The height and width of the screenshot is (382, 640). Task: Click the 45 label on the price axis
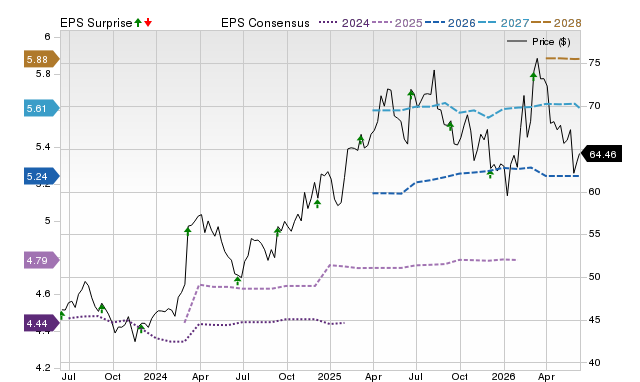pos(594,320)
